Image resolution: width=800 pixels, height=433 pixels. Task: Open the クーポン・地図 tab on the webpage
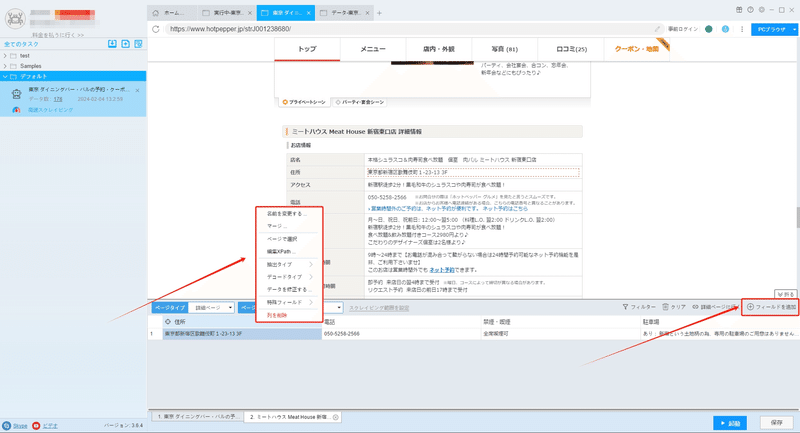point(636,49)
